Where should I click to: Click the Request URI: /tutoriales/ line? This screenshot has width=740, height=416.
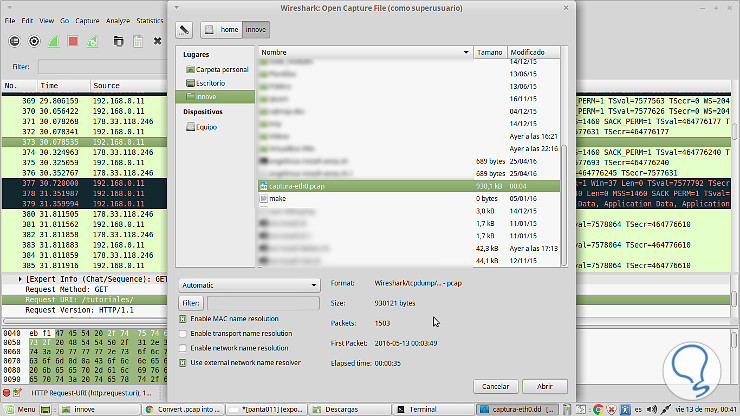click(79, 300)
